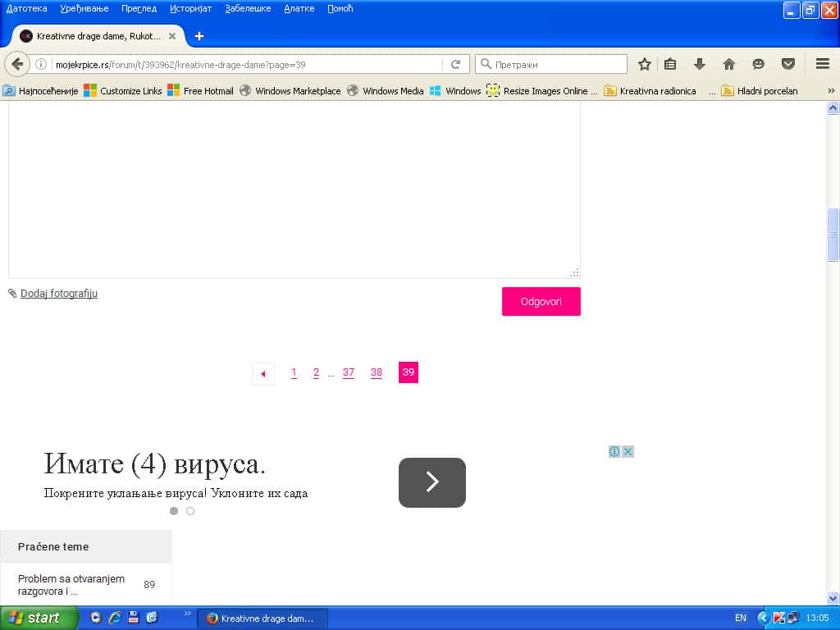The image size is (840, 630).
Task: Open the Преглед menu
Action: click(x=139, y=8)
